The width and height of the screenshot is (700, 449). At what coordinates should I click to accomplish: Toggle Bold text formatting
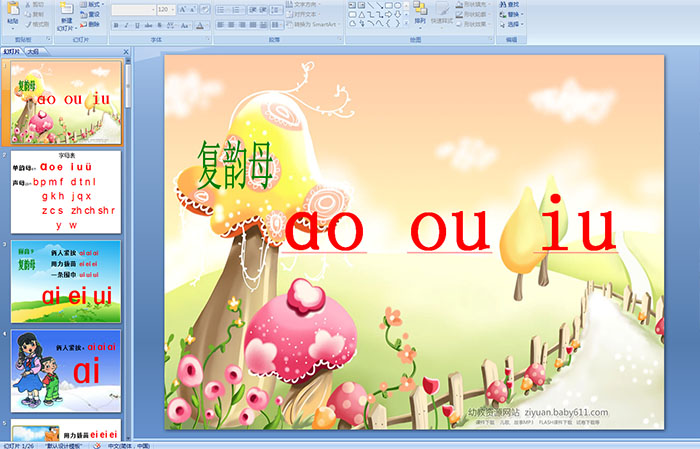coord(115,25)
